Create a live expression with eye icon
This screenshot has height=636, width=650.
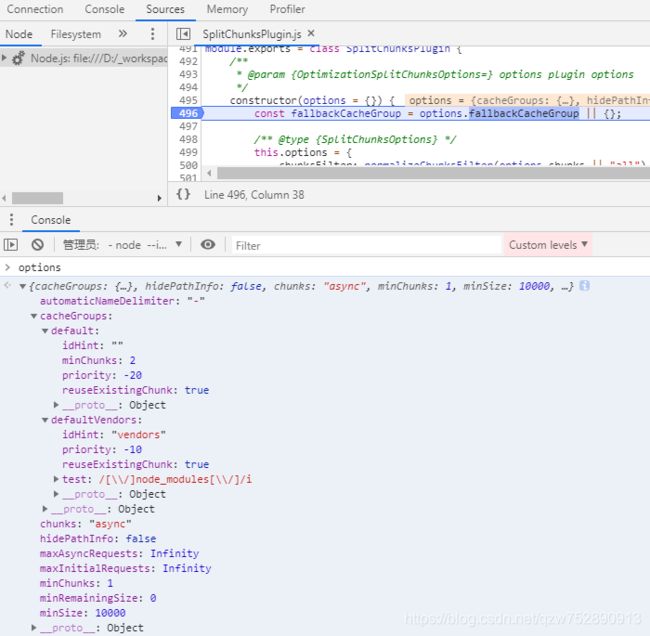click(208, 245)
